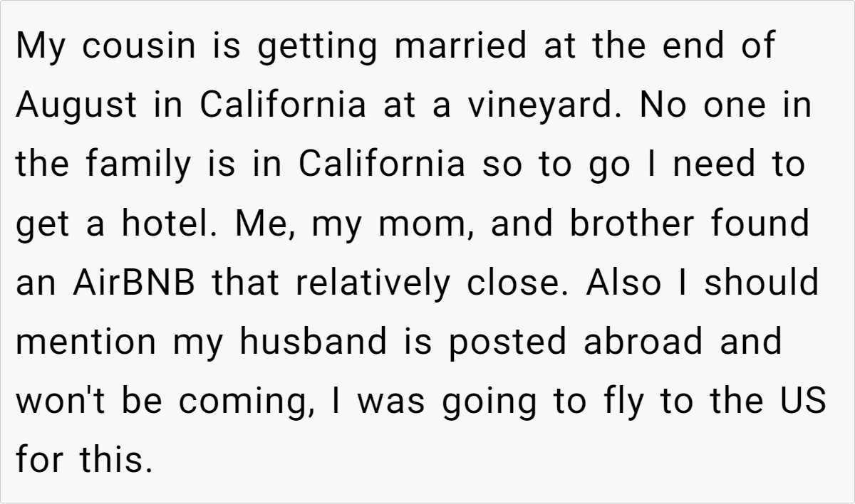Click on the word "relatively"
The height and width of the screenshot is (504, 855).
click(373, 283)
